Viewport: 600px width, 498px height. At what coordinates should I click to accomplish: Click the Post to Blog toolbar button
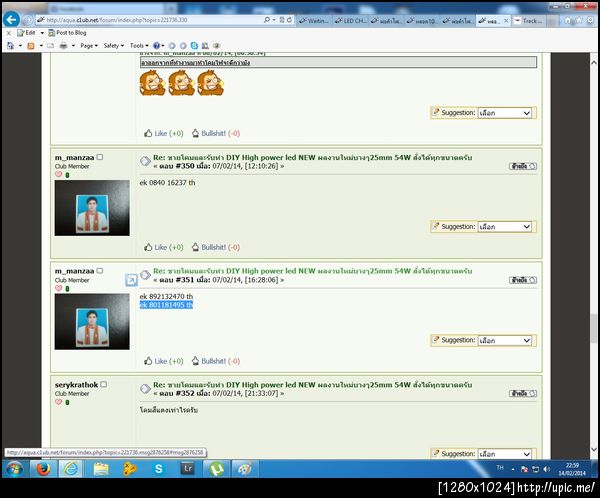tap(67, 33)
